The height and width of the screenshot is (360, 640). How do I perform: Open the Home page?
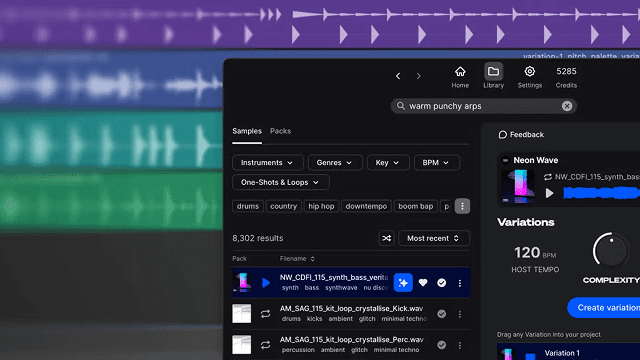click(460, 77)
